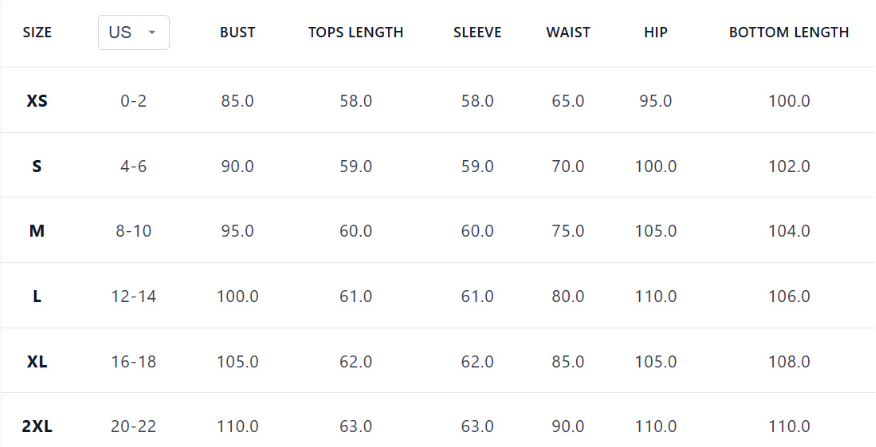Click the BOTTOM LENGTH column header
The image size is (876, 447).
coord(789,32)
